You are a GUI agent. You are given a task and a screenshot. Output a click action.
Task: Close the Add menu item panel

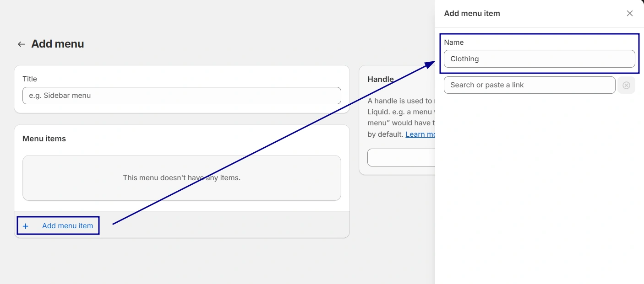(x=630, y=13)
